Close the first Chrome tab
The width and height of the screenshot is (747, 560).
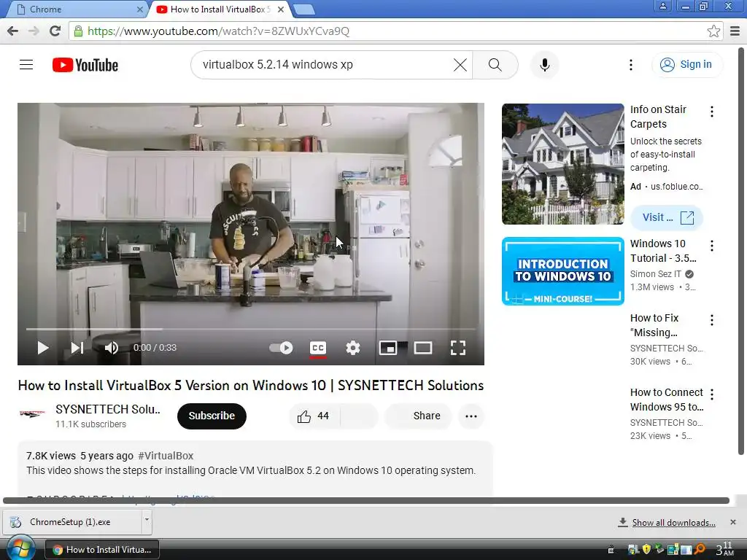tap(139, 9)
